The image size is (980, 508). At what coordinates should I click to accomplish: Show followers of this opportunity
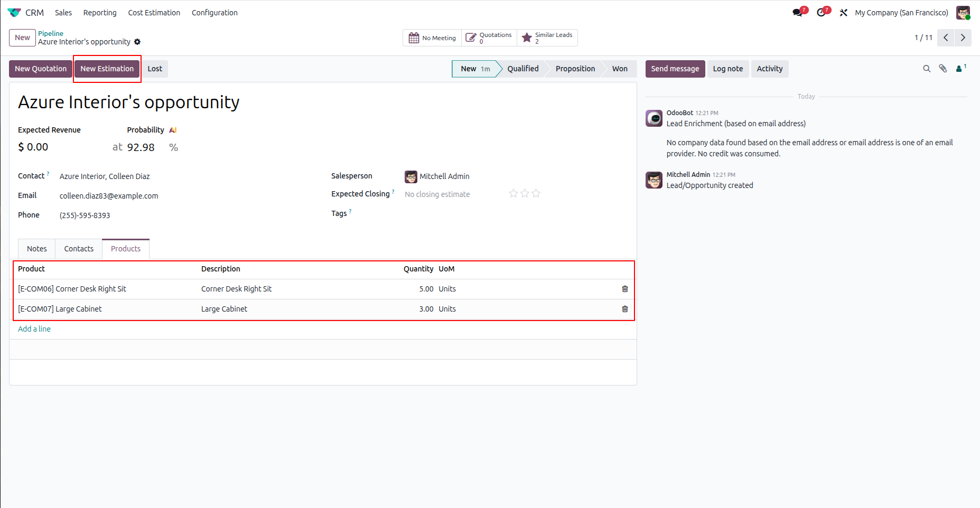tap(961, 68)
